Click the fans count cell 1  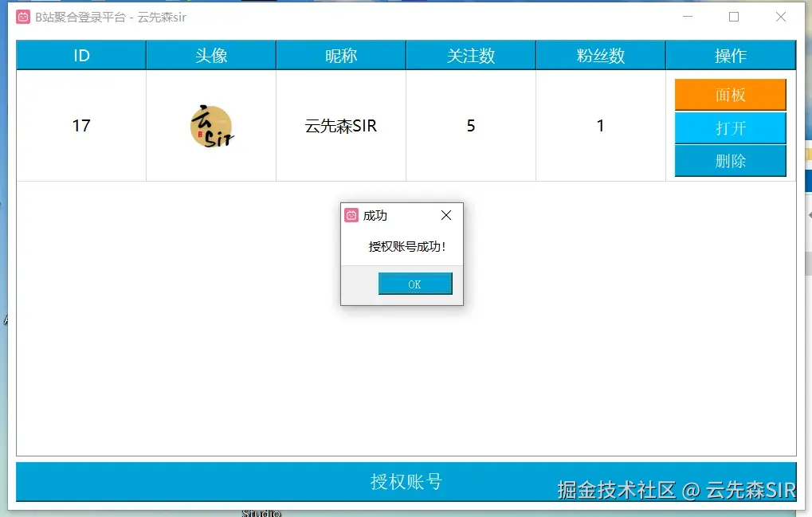[x=601, y=126]
